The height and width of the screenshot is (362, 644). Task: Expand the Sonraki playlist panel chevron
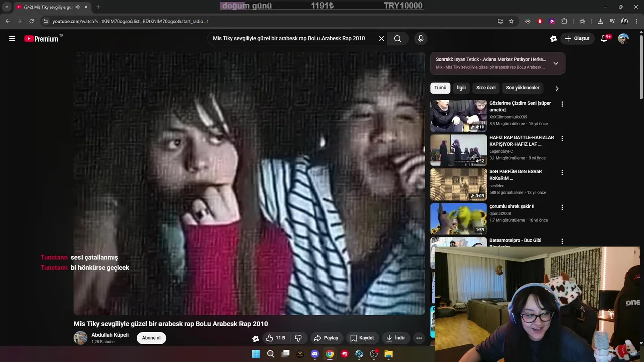[556, 63]
